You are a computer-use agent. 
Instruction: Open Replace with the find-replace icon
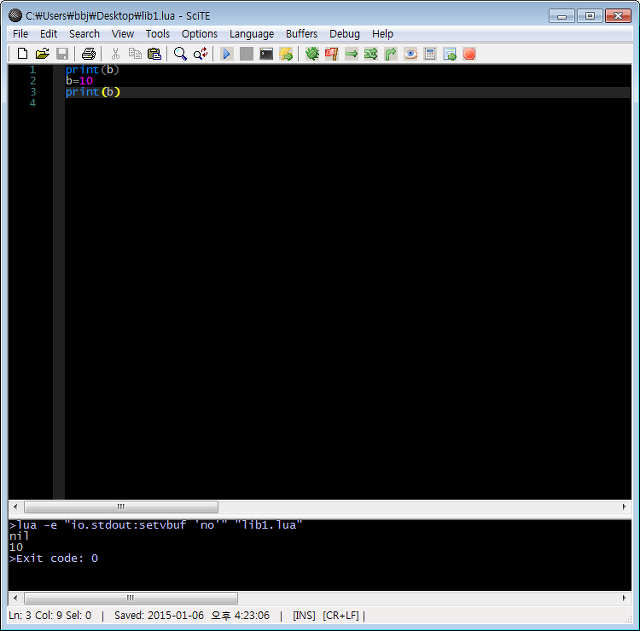click(x=200, y=54)
